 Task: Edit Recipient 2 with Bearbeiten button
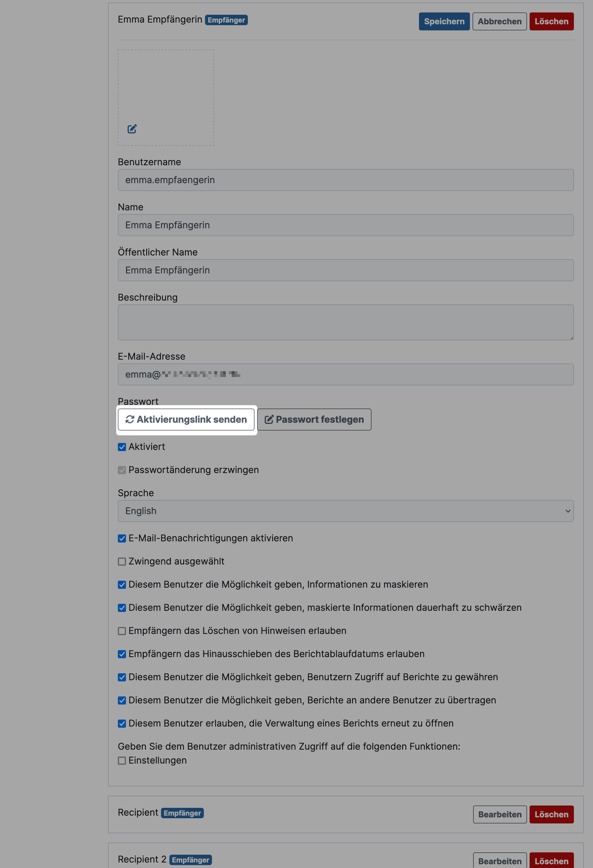tap(499, 860)
